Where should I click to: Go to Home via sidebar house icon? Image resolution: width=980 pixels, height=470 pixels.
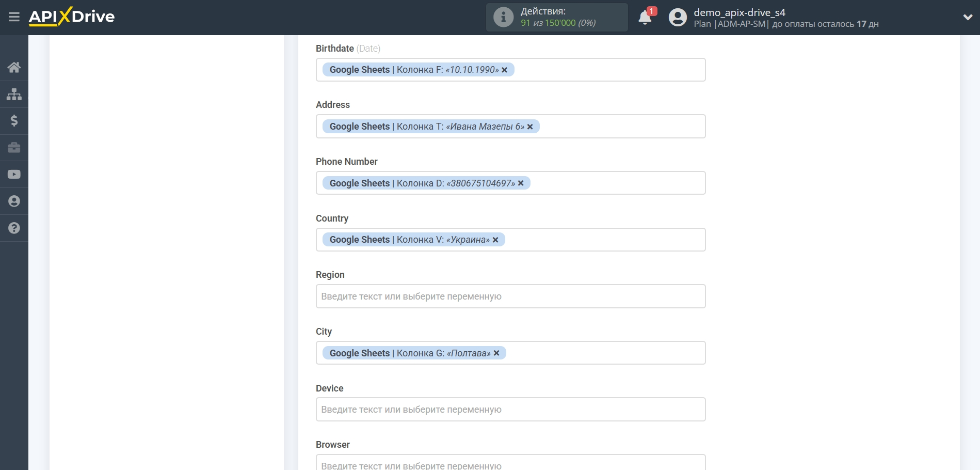click(14, 67)
